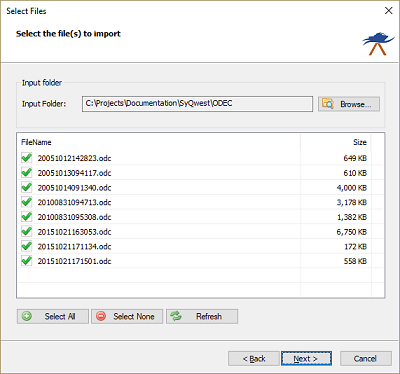Viewport: 400px width, 374px height.
Task: Deselect checkbox of 20100831094713.odc
Action: point(27,202)
